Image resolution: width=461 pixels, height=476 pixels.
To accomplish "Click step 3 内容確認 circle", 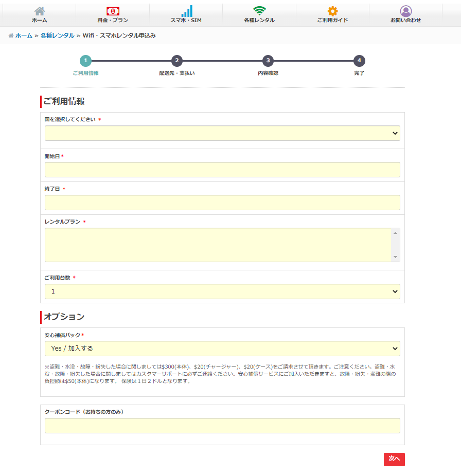I will [x=268, y=61].
